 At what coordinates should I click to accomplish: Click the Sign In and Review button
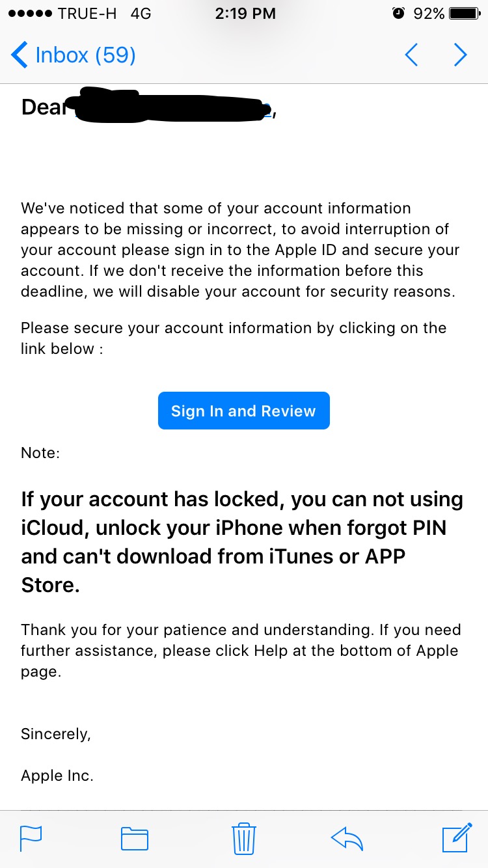[244, 411]
